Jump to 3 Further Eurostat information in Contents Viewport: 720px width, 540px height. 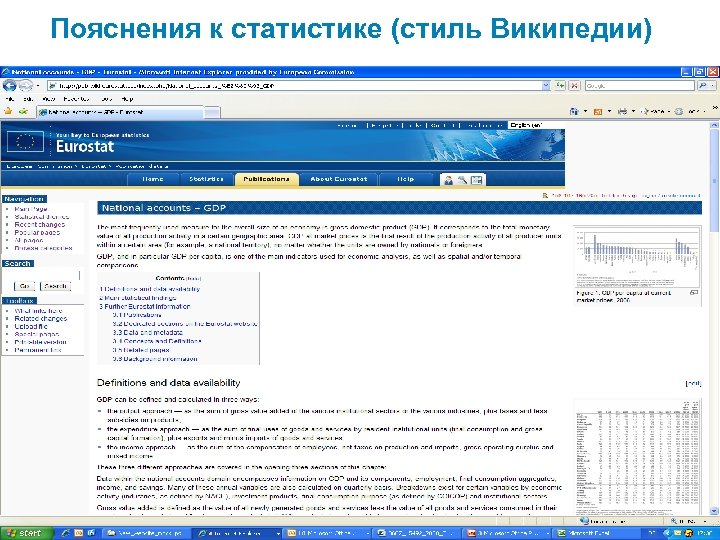145,306
